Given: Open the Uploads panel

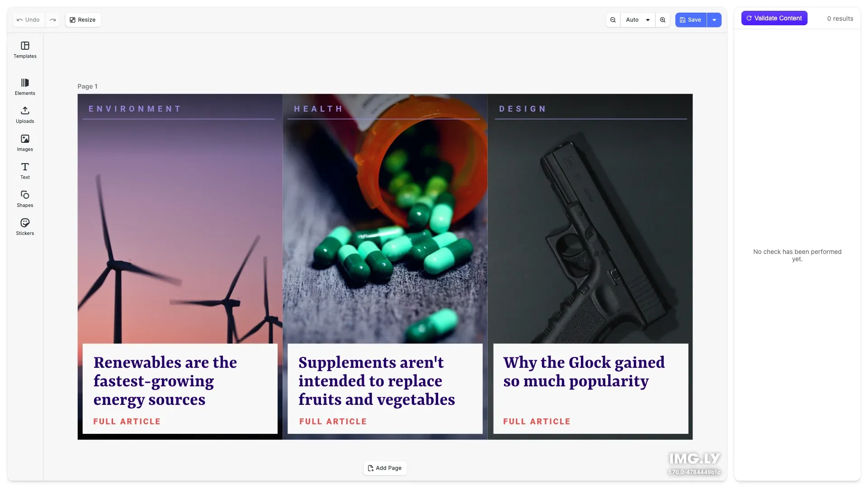Looking at the screenshot, I should (25, 115).
